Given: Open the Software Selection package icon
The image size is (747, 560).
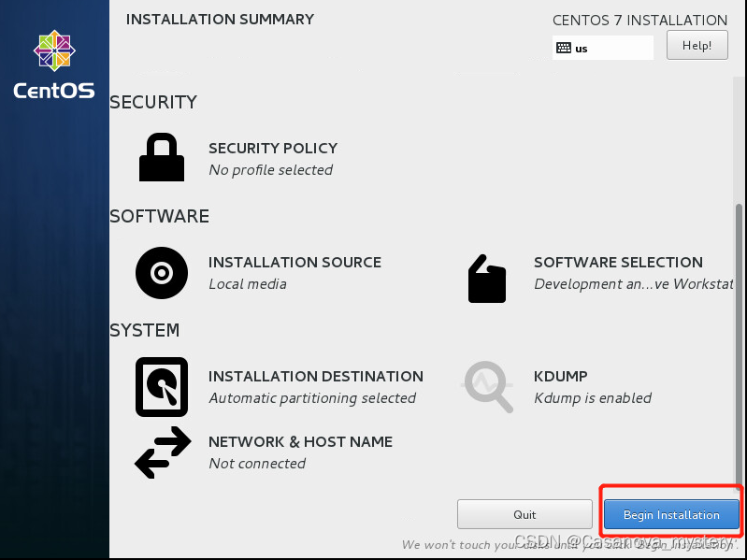Looking at the screenshot, I should [487, 279].
